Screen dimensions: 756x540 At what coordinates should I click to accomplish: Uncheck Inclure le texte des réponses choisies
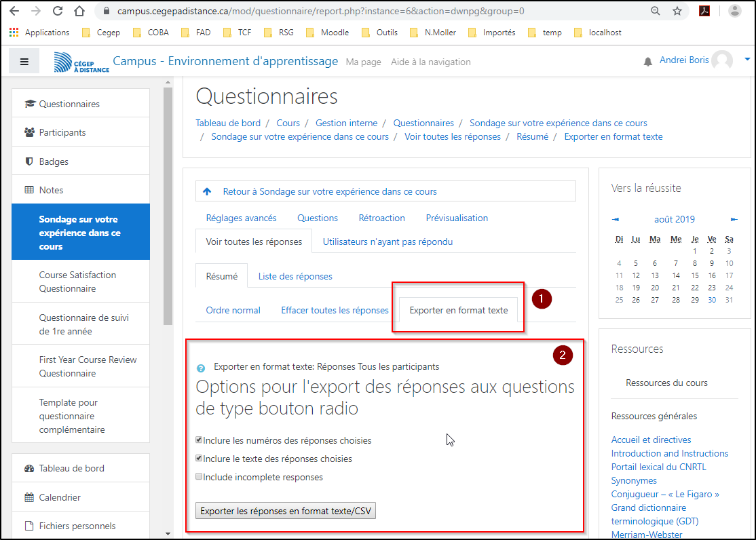(x=199, y=459)
